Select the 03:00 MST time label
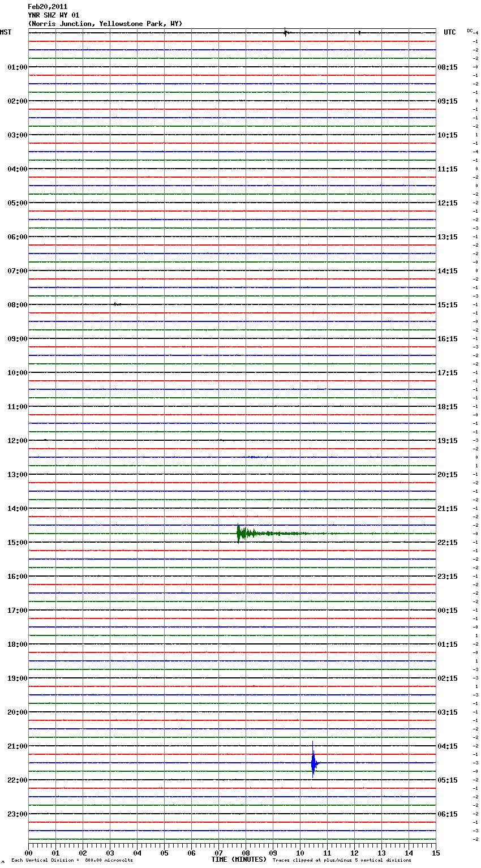Viewport: 481px width, 868px height. pos(18,135)
